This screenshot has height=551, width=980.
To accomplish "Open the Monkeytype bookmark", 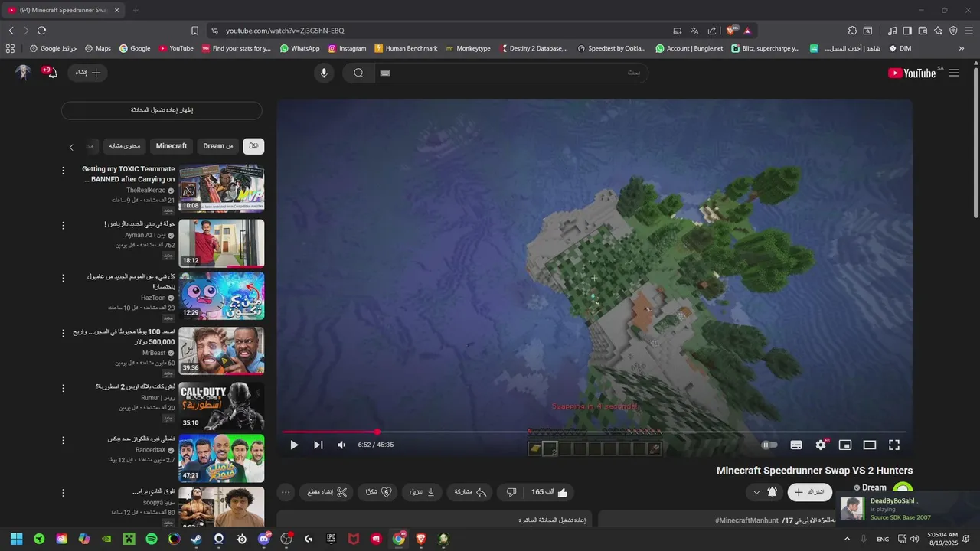I will (x=468, y=48).
